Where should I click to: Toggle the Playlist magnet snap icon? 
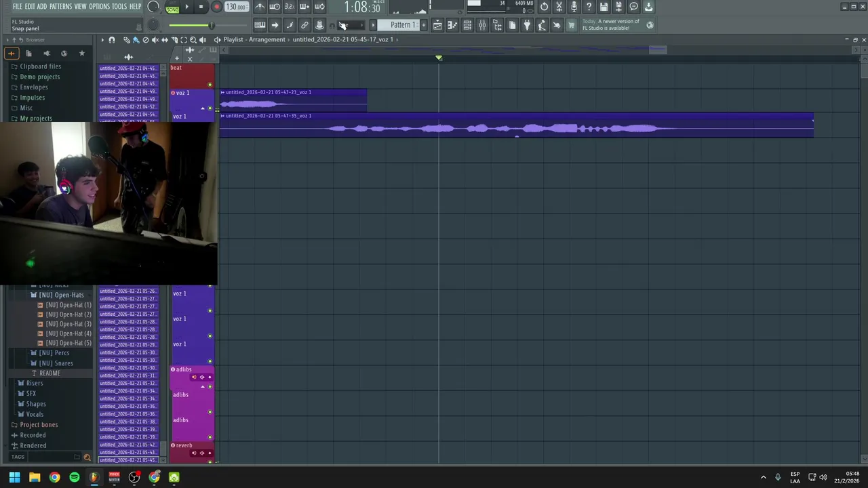112,40
